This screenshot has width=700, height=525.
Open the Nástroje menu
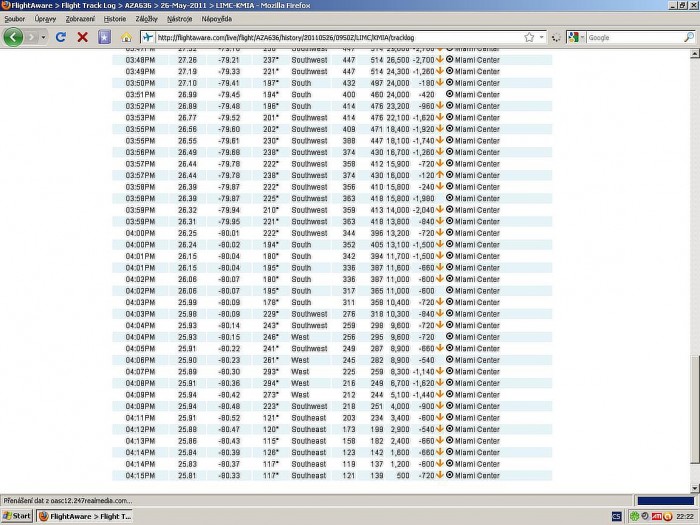[x=179, y=19]
